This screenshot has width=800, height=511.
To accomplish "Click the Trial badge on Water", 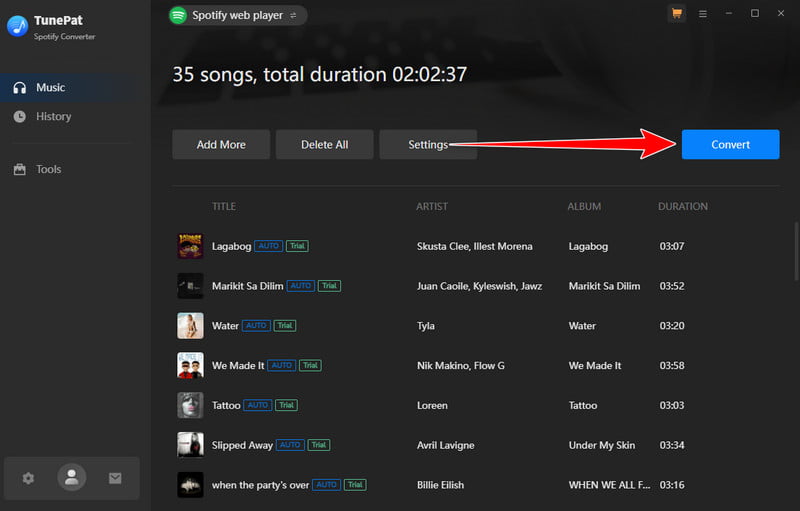I will (285, 325).
